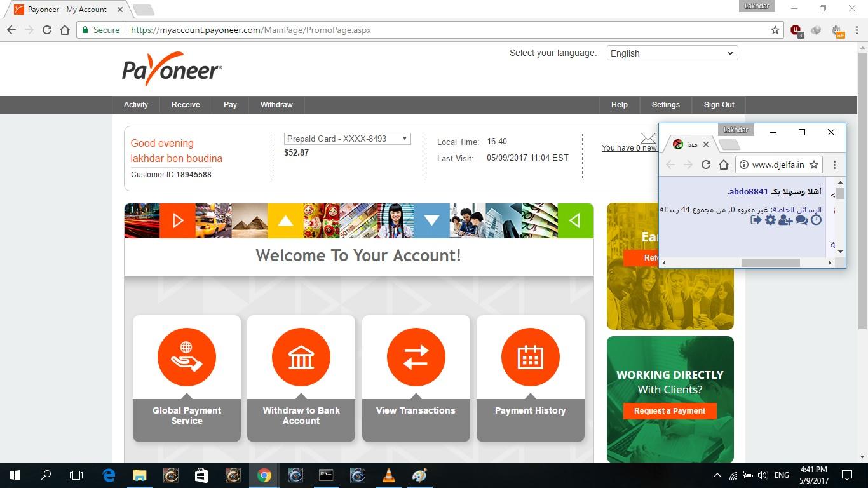868x488 pixels.
Task: Close the Payoneer - My Account tab
Action: (x=120, y=10)
